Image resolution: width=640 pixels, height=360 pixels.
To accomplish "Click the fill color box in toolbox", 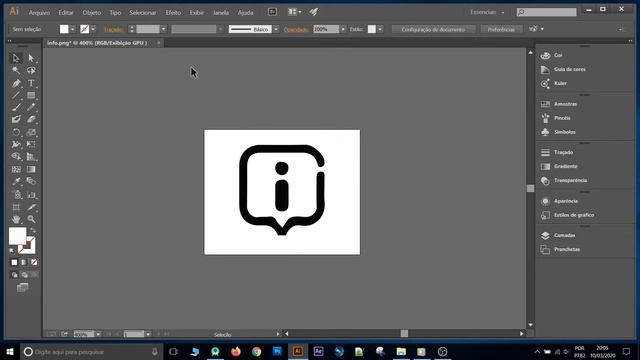I will pos(17,236).
